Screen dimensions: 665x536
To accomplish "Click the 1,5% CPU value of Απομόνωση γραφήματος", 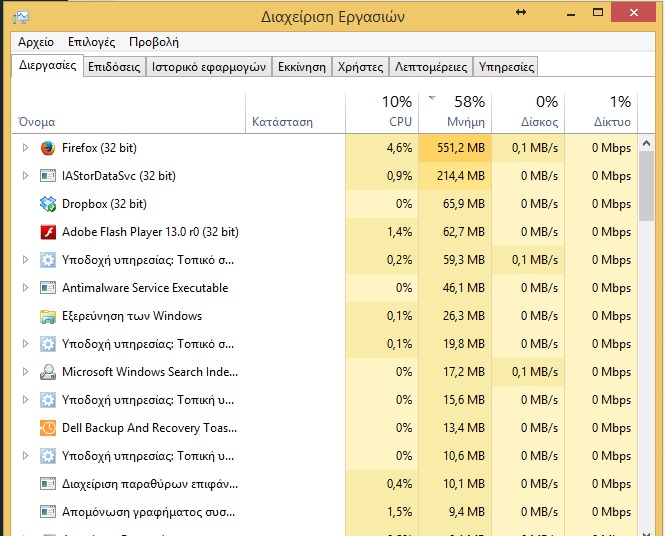I will click(x=400, y=512).
